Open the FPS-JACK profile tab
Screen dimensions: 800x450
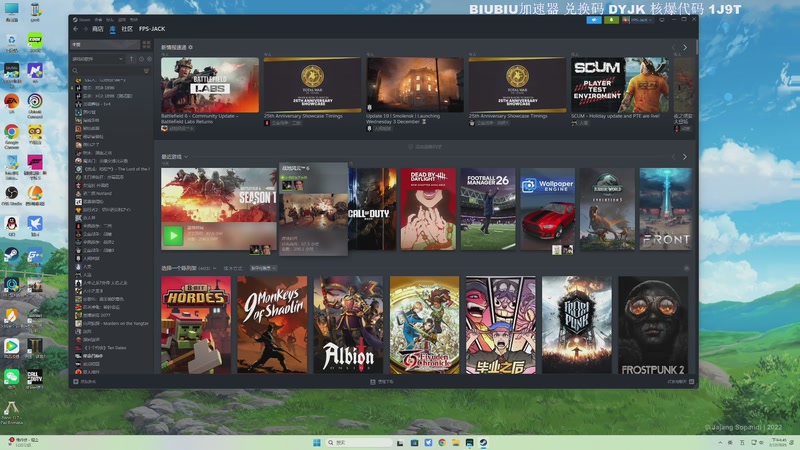point(152,29)
